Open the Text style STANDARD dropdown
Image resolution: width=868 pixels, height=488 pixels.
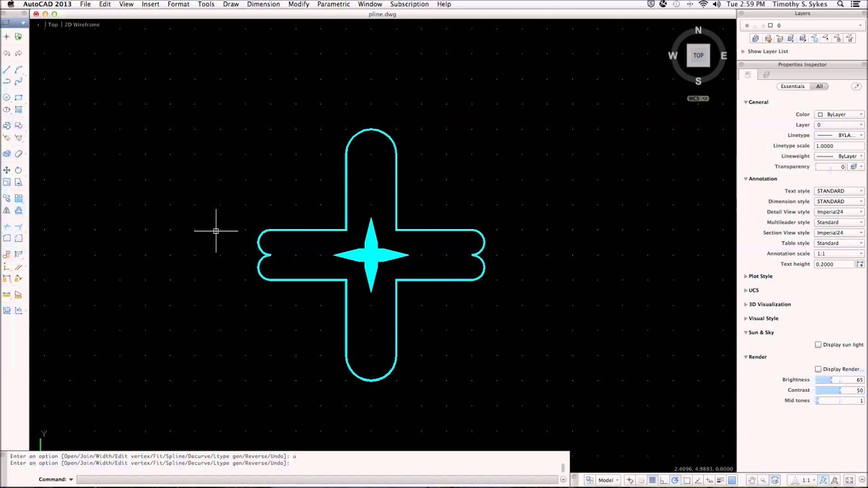click(840, 191)
